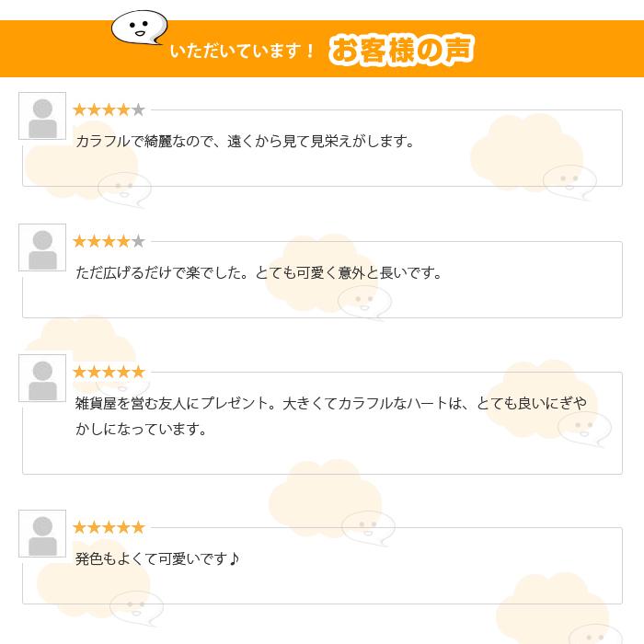Select the review about 雑貨屋を営む友人にプレゼント
This screenshot has height=644, width=644.
point(330,416)
